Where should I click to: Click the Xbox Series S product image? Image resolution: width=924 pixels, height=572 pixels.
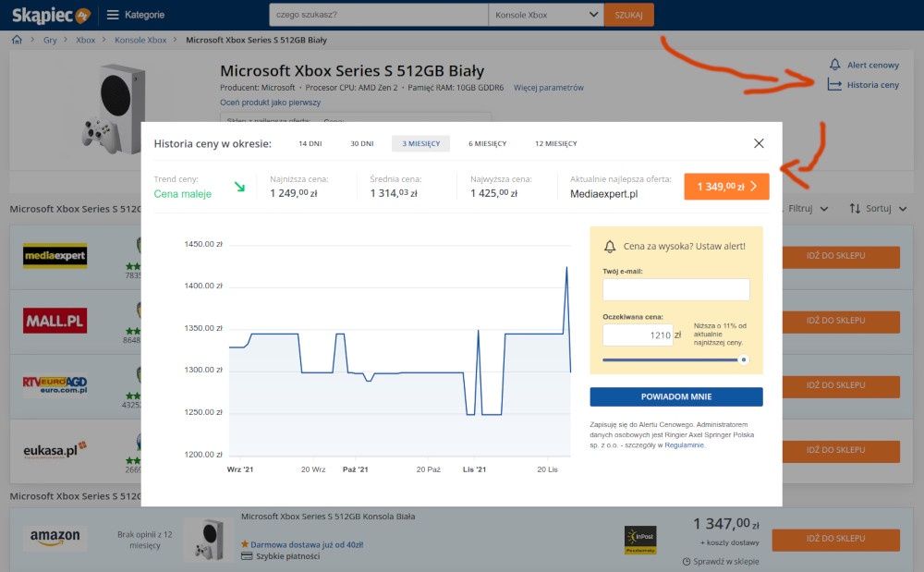[x=115, y=109]
